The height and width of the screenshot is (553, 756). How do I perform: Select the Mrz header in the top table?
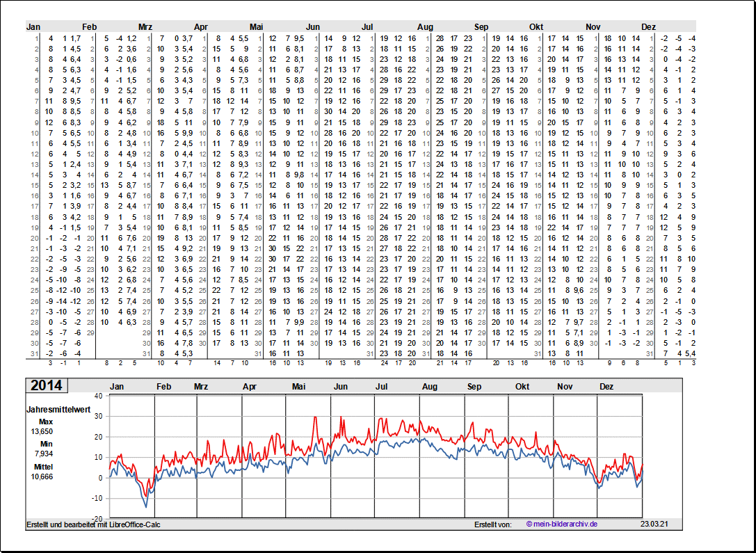(x=145, y=26)
